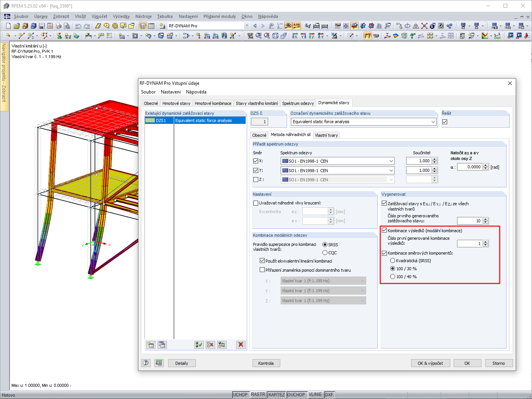Screen dimensions: 532x399
Task: Open the Obecné sub-tab under load case
Action: pyautogui.click(x=259, y=135)
